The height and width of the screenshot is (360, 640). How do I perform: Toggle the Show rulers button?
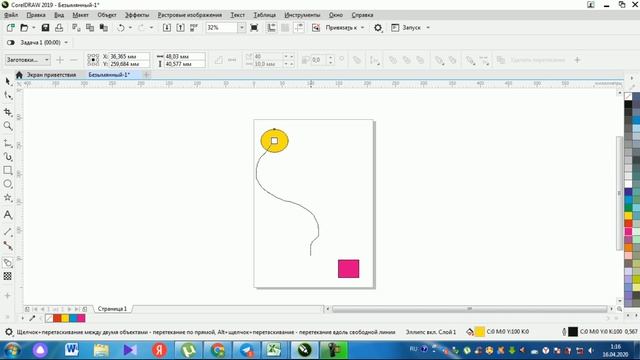pos(271,27)
